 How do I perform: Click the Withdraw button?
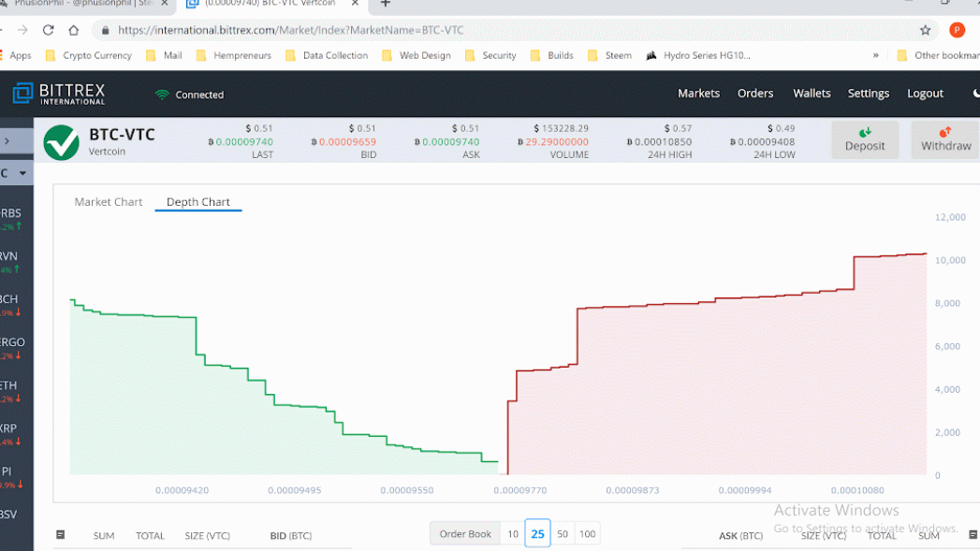[x=945, y=139]
